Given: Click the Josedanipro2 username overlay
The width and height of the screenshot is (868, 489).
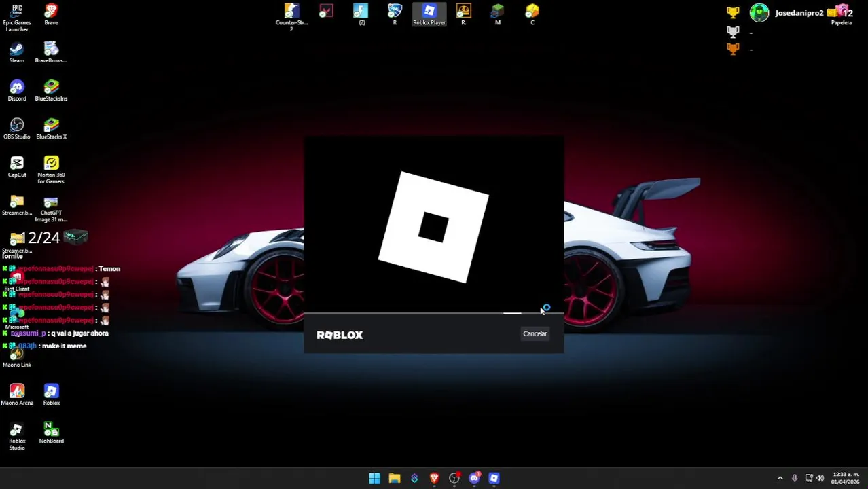Looking at the screenshot, I should click(x=799, y=13).
